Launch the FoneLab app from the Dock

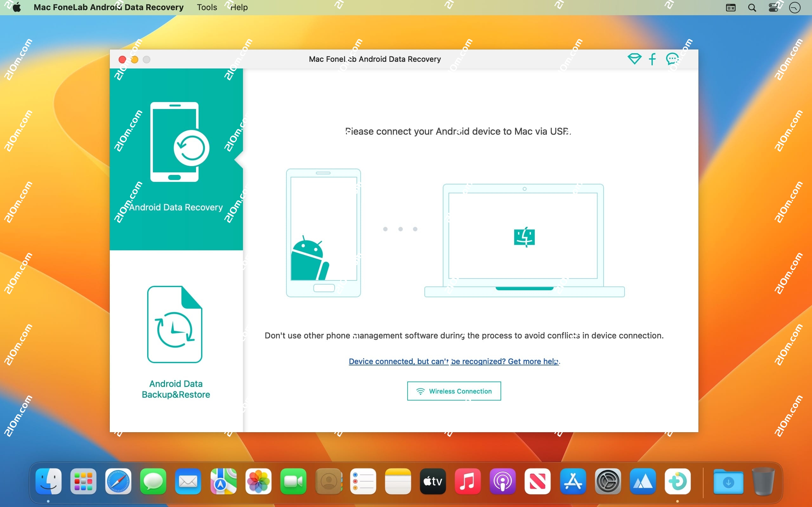pos(678,482)
